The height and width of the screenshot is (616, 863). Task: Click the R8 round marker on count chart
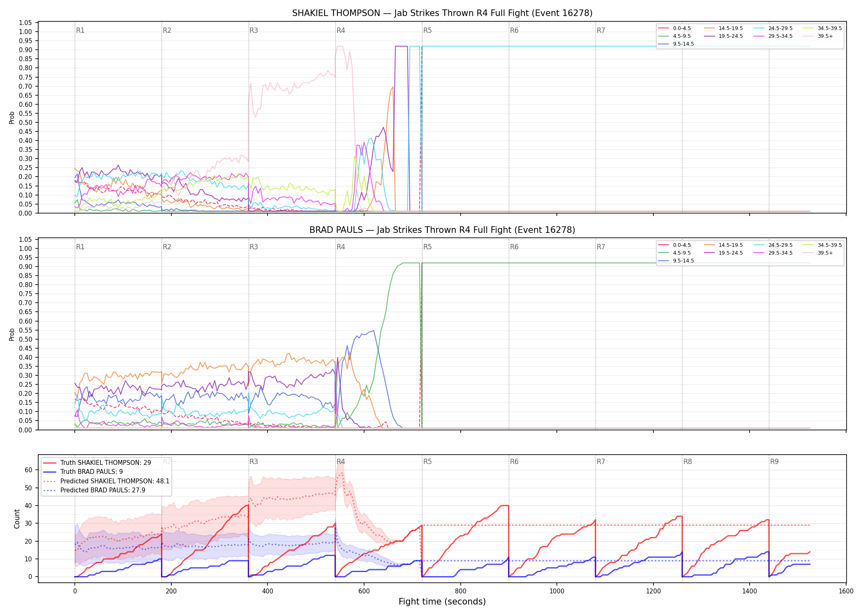pyautogui.click(x=688, y=462)
